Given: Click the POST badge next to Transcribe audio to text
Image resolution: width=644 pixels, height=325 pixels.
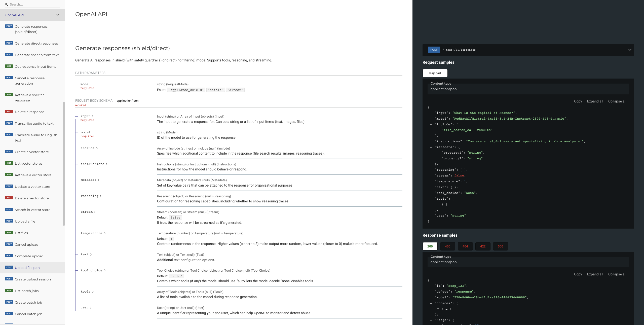Looking at the screenshot, I should click(x=9, y=123).
